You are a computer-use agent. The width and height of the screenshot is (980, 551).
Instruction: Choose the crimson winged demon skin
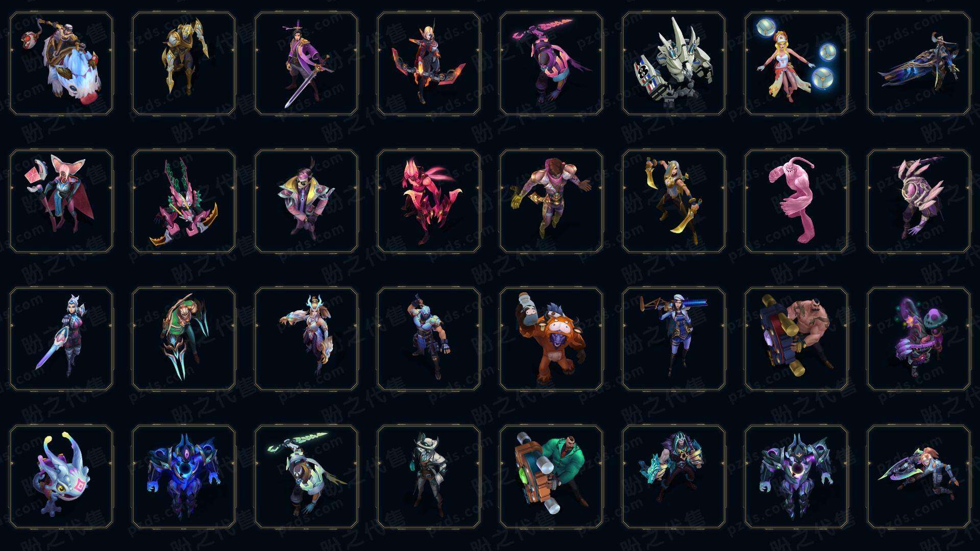pyautogui.click(x=429, y=201)
